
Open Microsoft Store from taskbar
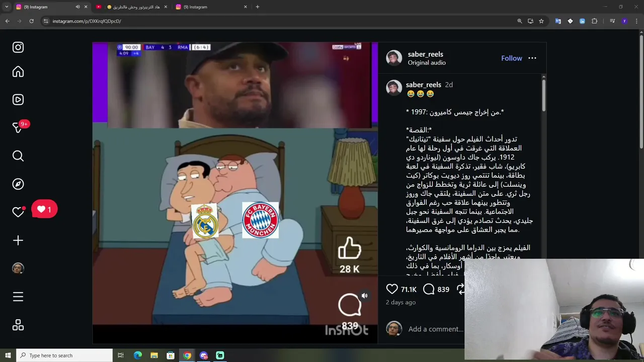click(x=171, y=355)
